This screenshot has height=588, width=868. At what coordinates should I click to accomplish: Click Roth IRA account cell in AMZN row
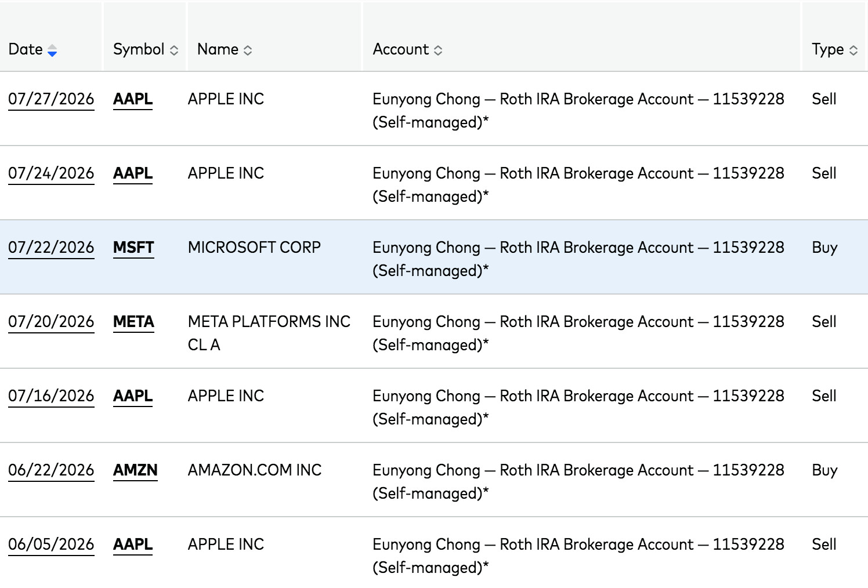point(578,482)
